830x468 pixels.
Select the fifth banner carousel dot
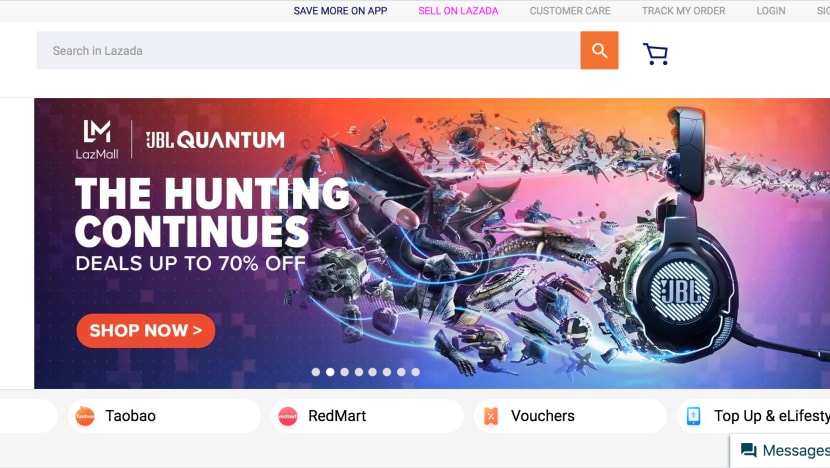373,372
